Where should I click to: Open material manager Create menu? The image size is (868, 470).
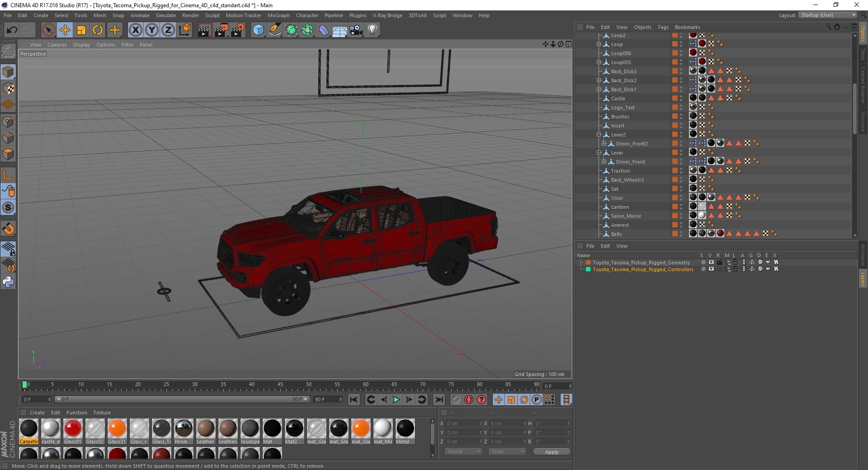[x=37, y=413]
